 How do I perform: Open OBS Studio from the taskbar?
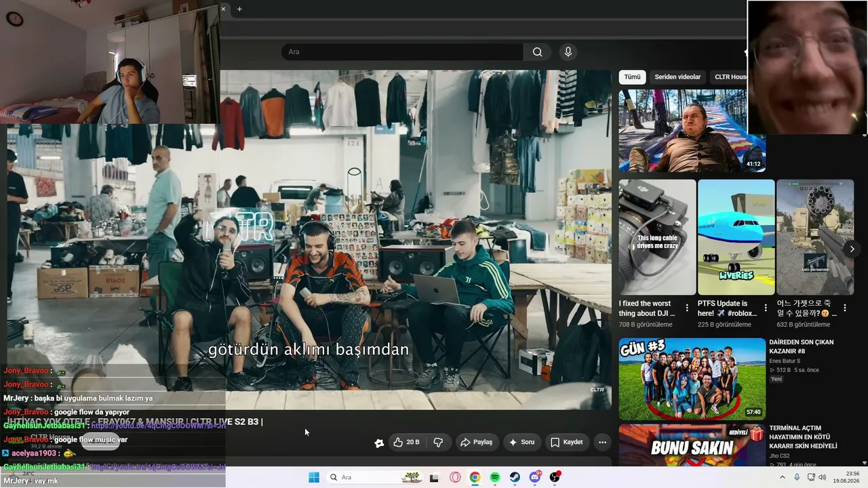click(555, 477)
